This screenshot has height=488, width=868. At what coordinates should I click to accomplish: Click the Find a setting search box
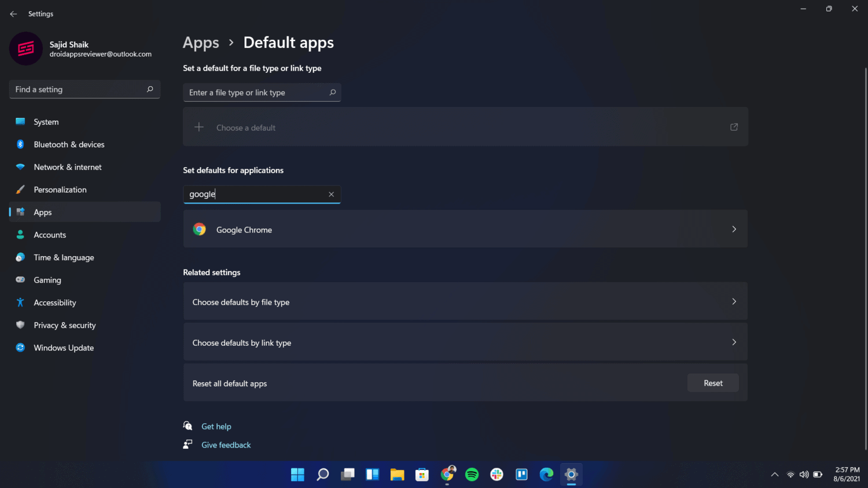pyautogui.click(x=84, y=89)
